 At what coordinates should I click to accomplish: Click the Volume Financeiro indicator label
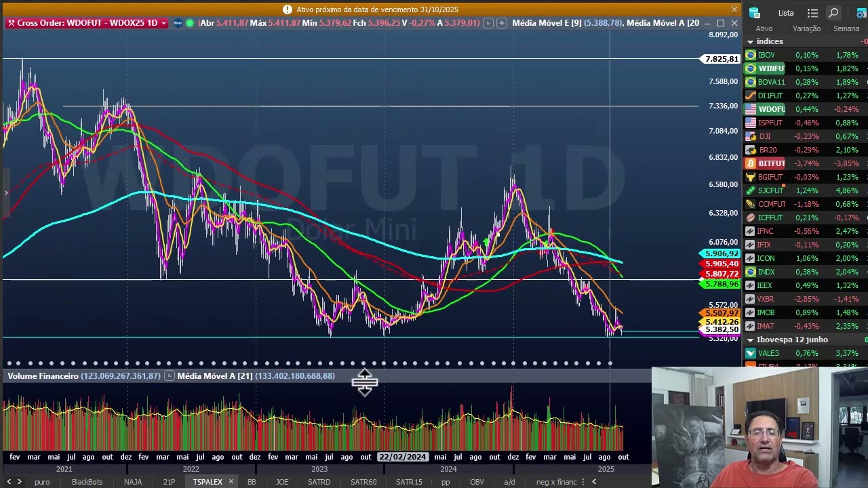pyautogui.click(x=43, y=375)
